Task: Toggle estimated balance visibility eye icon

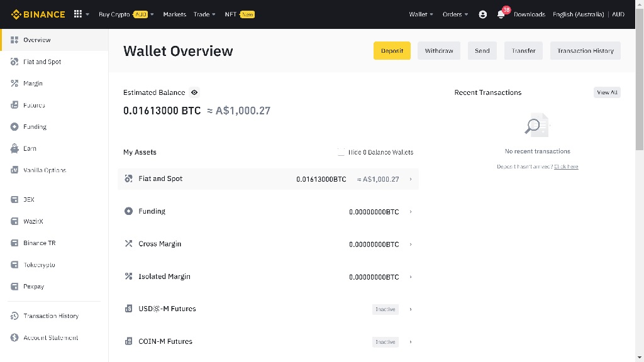Action: click(194, 92)
